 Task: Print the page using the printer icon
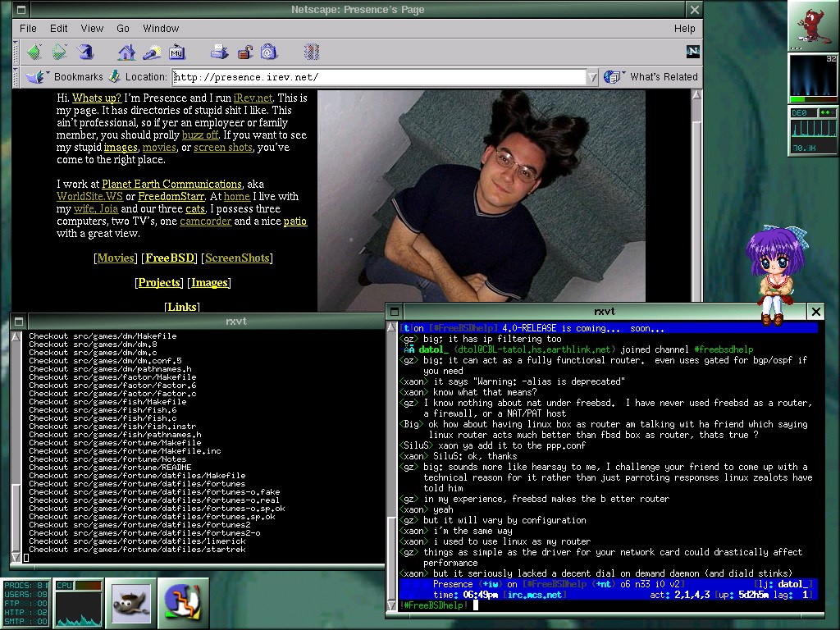pyautogui.click(x=219, y=52)
